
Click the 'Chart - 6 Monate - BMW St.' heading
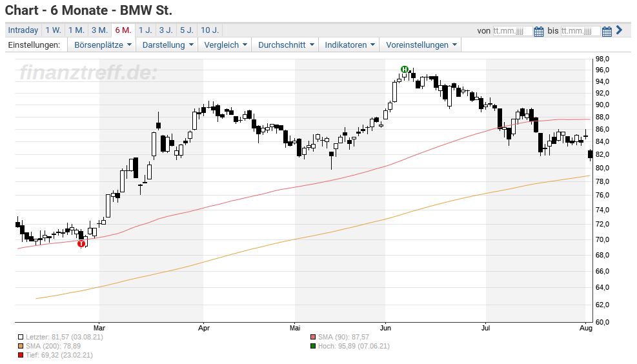click(x=88, y=10)
